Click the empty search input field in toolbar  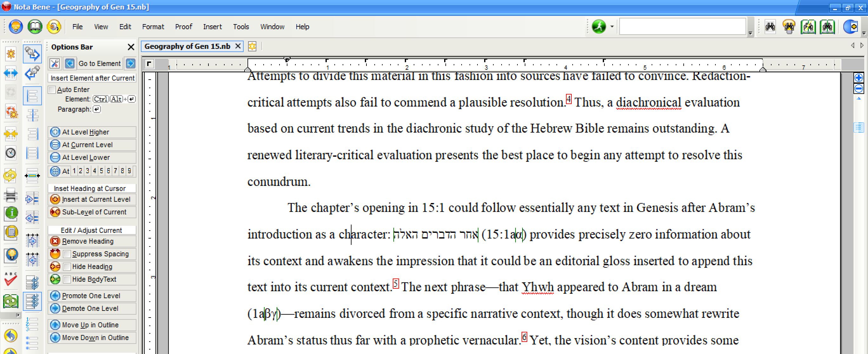tap(682, 26)
